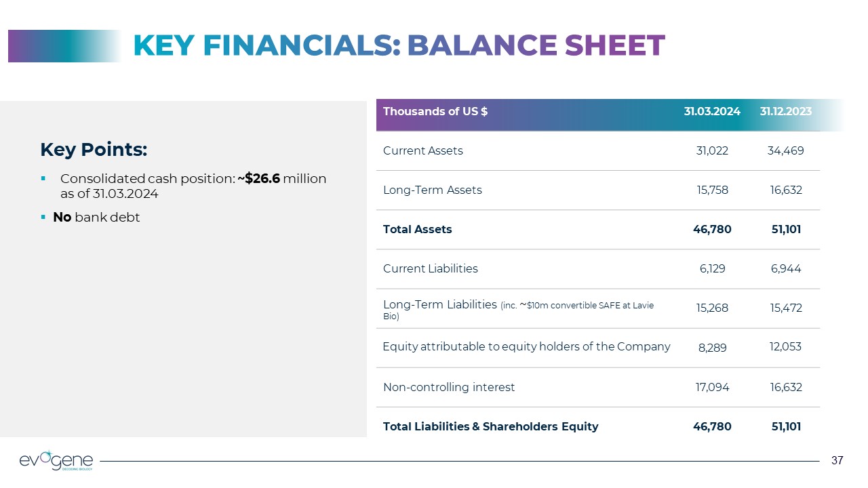Click slide page number 37
868x488 pixels.
point(837,461)
